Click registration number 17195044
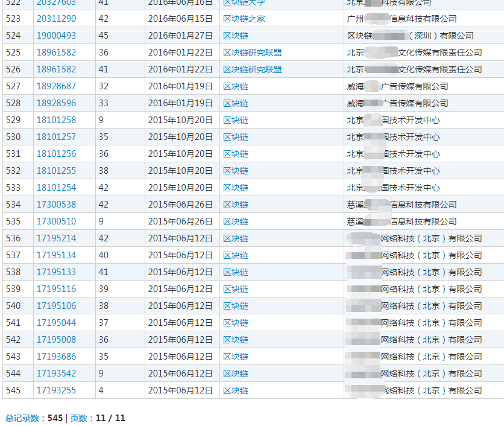The width and height of the screenshot is (504, 426). tap(52, 322)
